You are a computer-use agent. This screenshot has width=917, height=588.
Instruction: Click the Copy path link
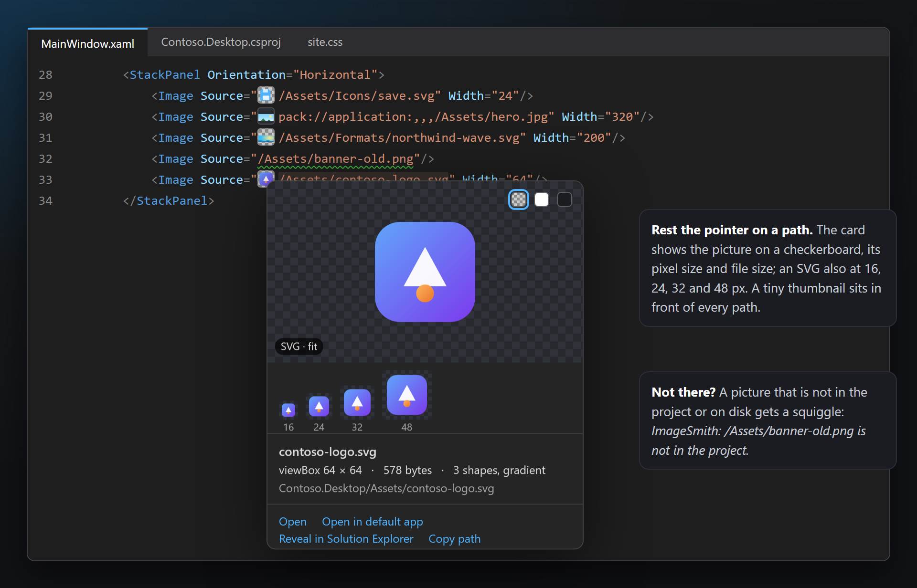pyautogui.click(x=455, y=539)
